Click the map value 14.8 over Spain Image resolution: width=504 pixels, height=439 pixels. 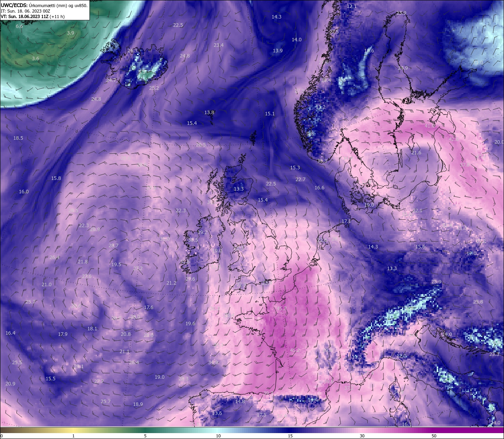coord(240,402)
